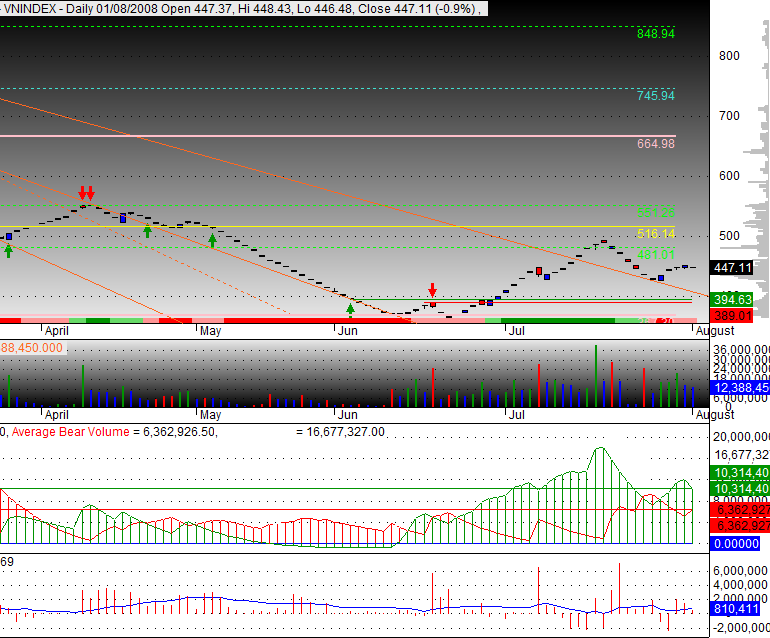This screenshot has width=770, height=638.
Task: Select the 745.94 cyan level label
Action: pos(656,96)
